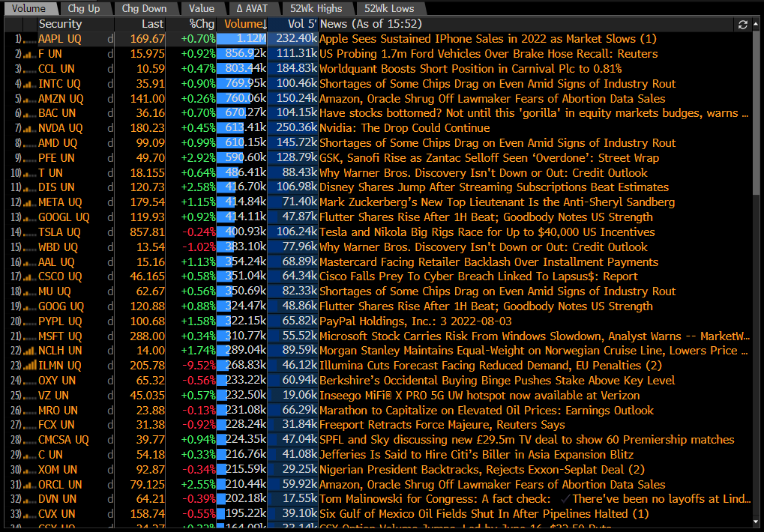This screenshot has height=532, width=764.
Task: Sort by the Security column header
Action: point(61,24)
